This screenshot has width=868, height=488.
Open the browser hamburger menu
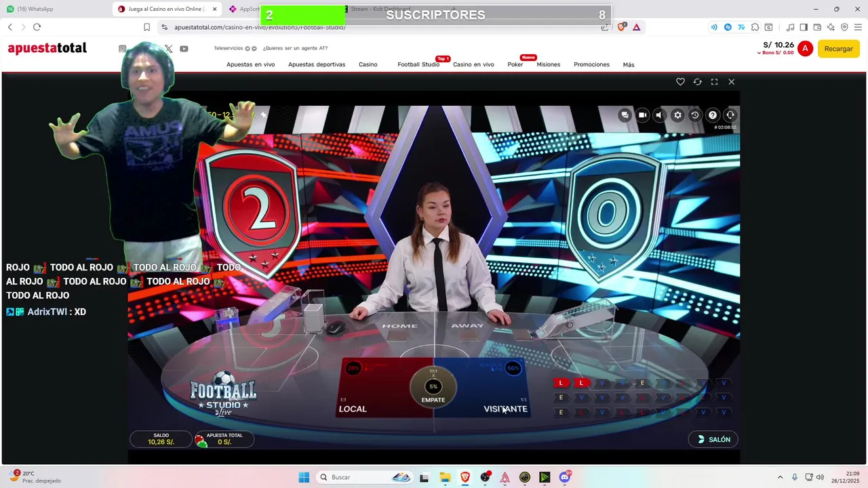click(858, 27)
